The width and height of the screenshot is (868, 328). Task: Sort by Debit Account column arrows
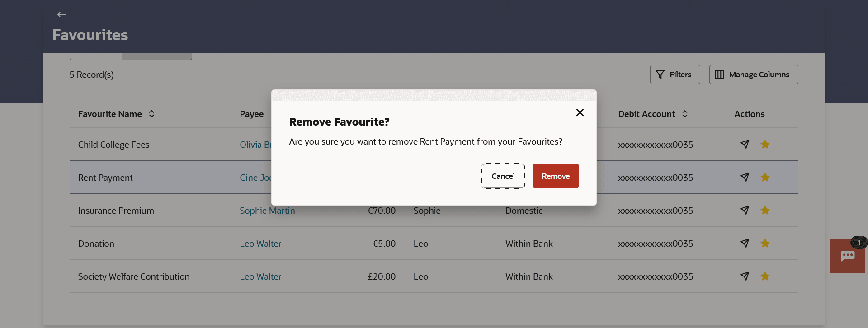point(685,114)
